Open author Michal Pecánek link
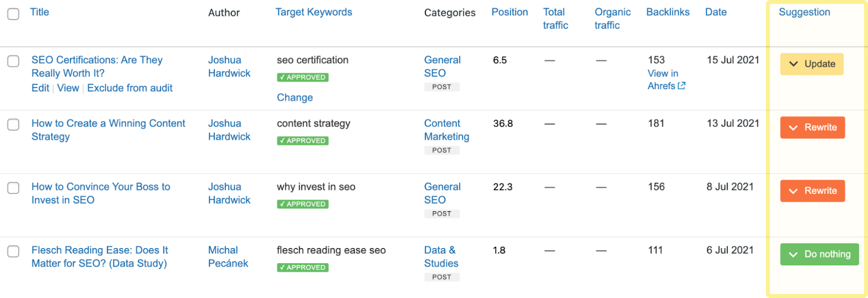This screenshot has height=298, width=868. tap(228, 257)
